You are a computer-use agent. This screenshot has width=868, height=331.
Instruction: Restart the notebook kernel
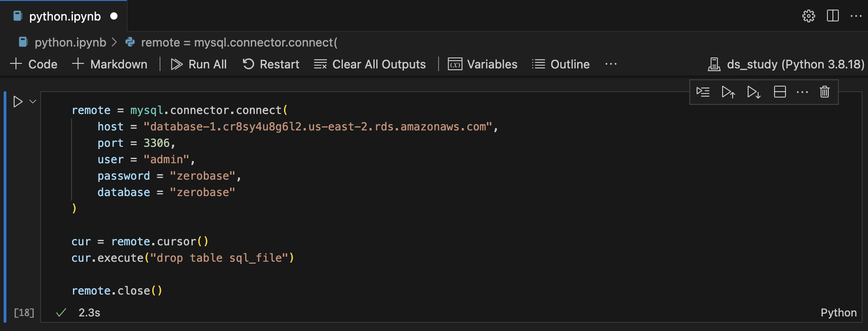[271, 64]
